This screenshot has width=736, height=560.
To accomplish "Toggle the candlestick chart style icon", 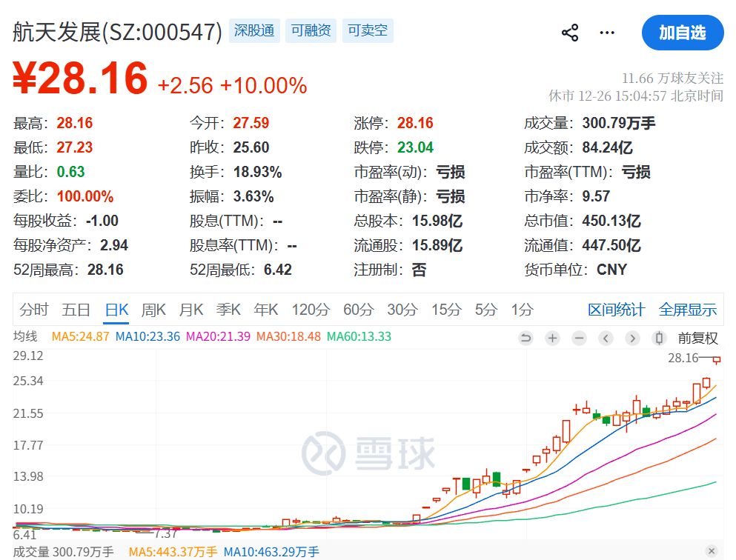I will 659,339.
